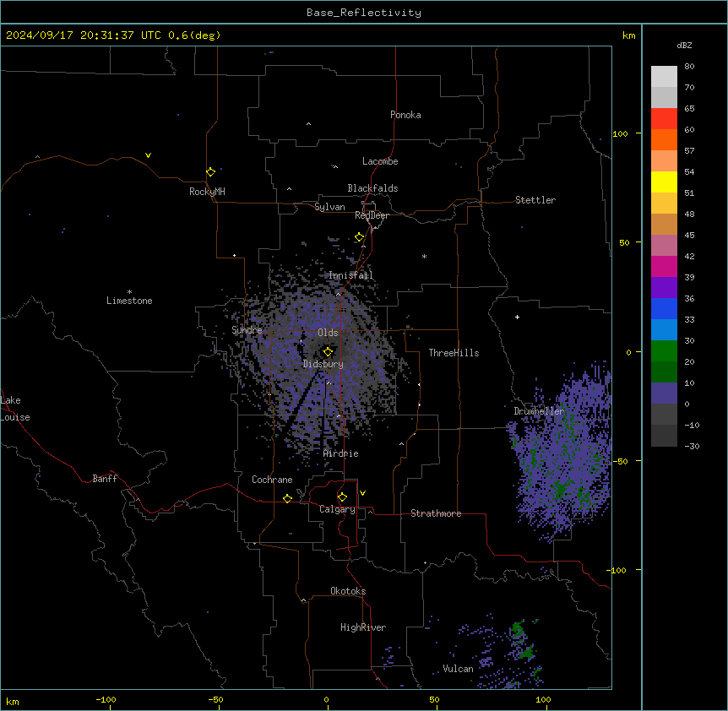728x711 pixels.
Task: Click the HighRiver town label
Action: tap(363, 627)
